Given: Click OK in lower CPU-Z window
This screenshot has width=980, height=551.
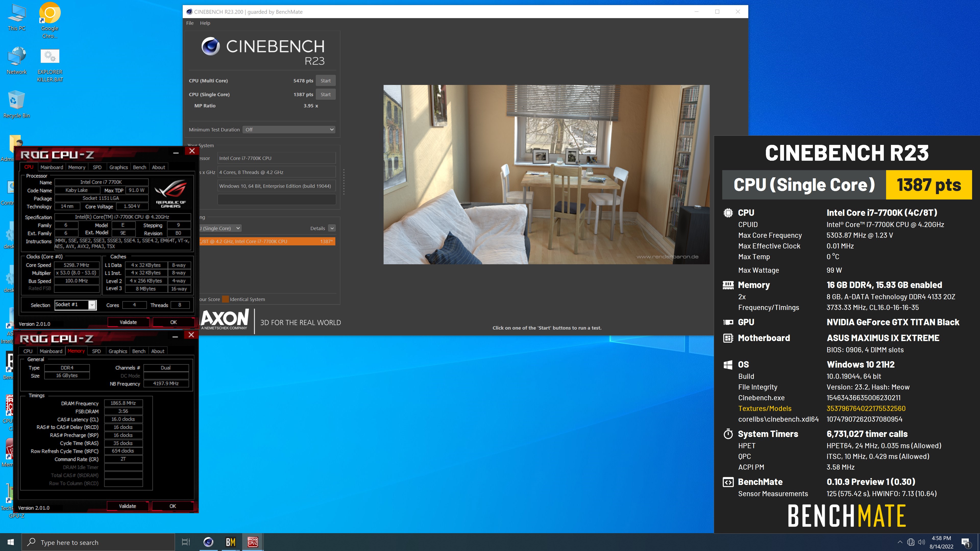Looking at the screenshot, I should click(x=173, y=506).
